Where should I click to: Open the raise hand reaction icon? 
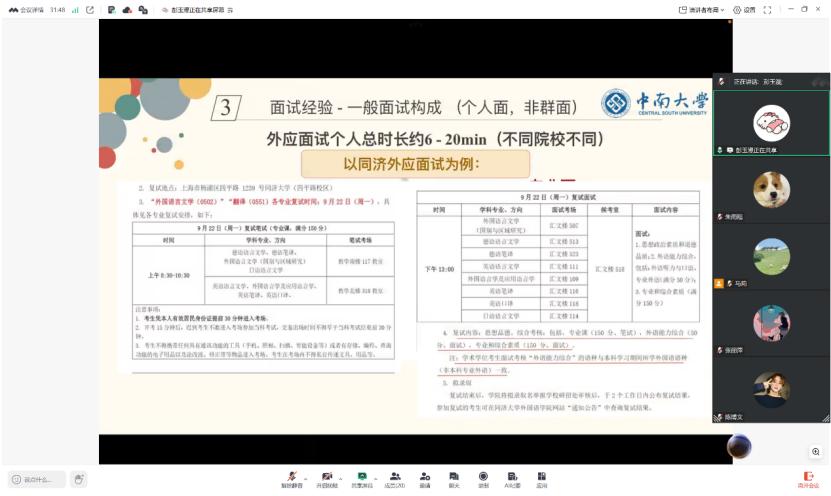80,480
